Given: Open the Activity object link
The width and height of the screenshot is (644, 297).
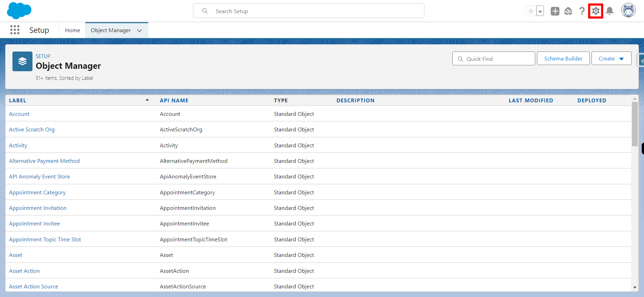Looking at the screenshot, I should coord(18,145).
